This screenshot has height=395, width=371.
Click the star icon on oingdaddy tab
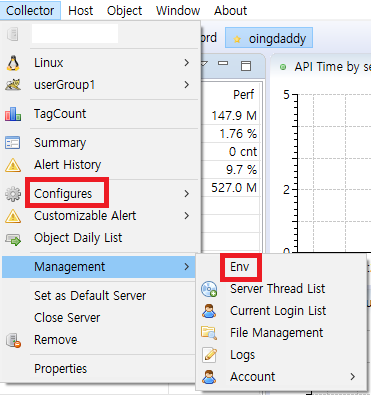click(x=237, y=39)
